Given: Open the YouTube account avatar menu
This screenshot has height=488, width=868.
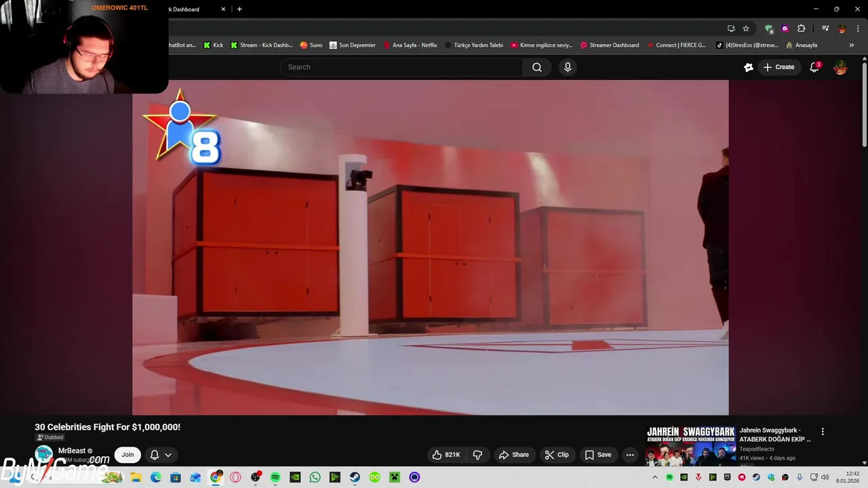Looking at the screenshot, I should point(840,67).
